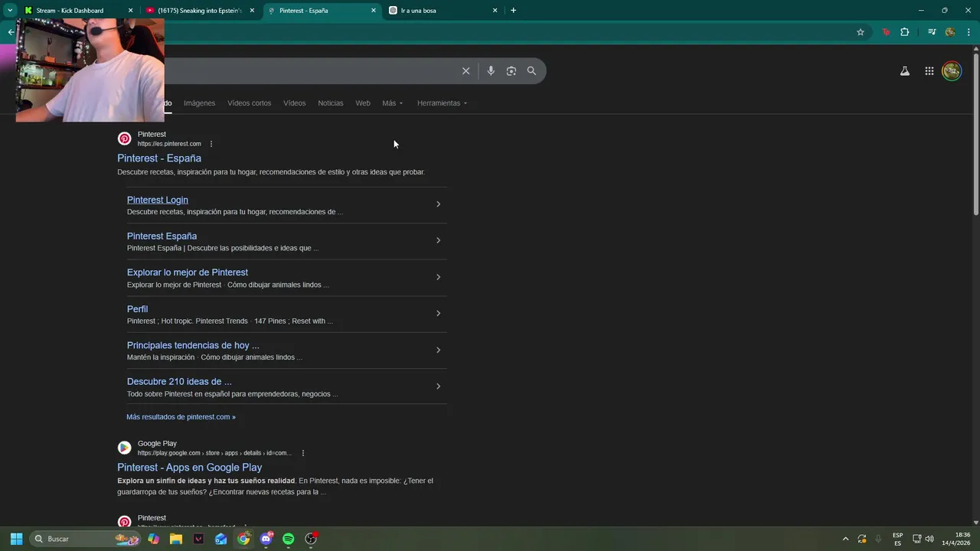The width and height of the screenshot is (980, 551).
Task: Open the Explorar lo mejor de Pinterest link
Action: [188, 272]
